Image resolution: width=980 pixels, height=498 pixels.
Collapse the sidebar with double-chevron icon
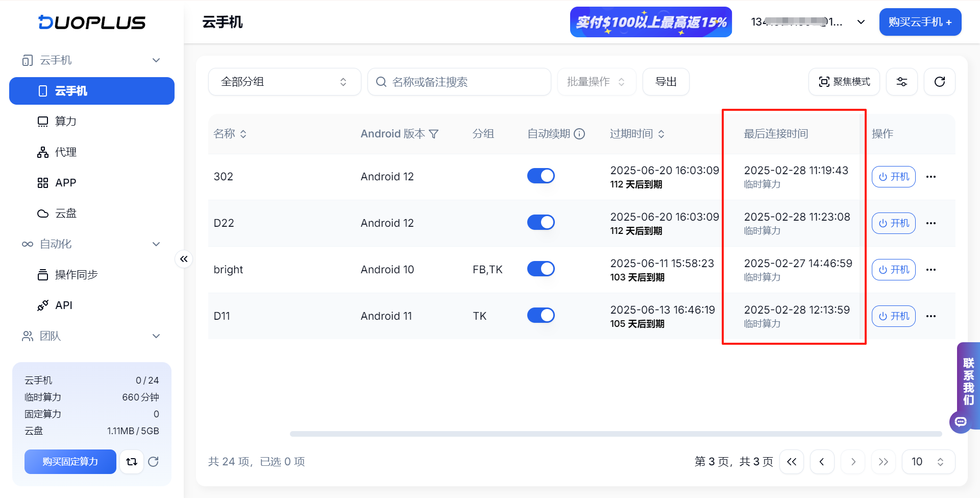click(184, 259)
